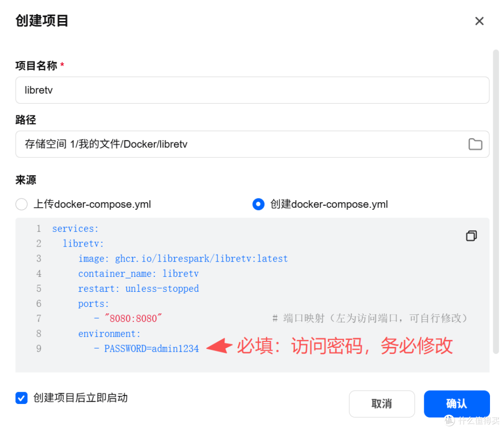This screenshot has width=504, height=431.
Task: Copy the compose code with copy icon
Action: pos(471,236)
